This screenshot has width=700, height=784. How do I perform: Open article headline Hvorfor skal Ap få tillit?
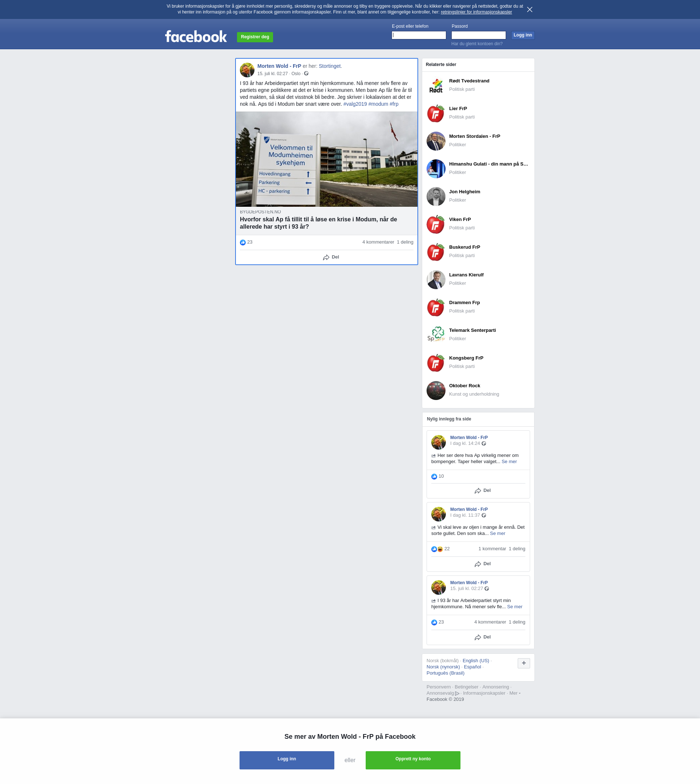point(318,223)
